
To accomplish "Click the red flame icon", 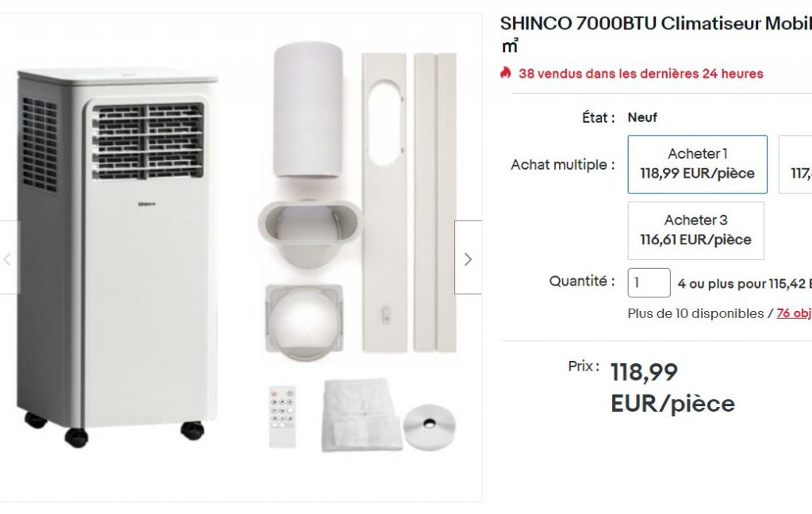I will point(506,73).
